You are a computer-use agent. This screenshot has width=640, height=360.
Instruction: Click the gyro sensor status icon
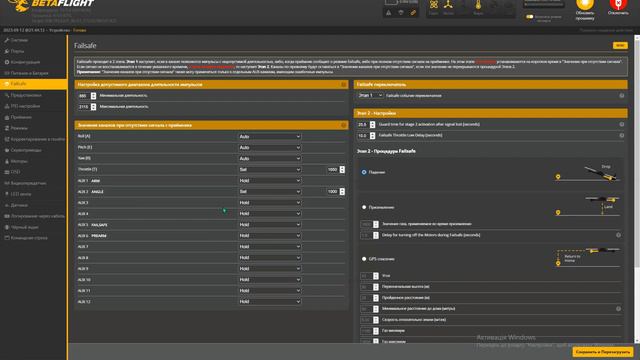(x=433, y=6)
